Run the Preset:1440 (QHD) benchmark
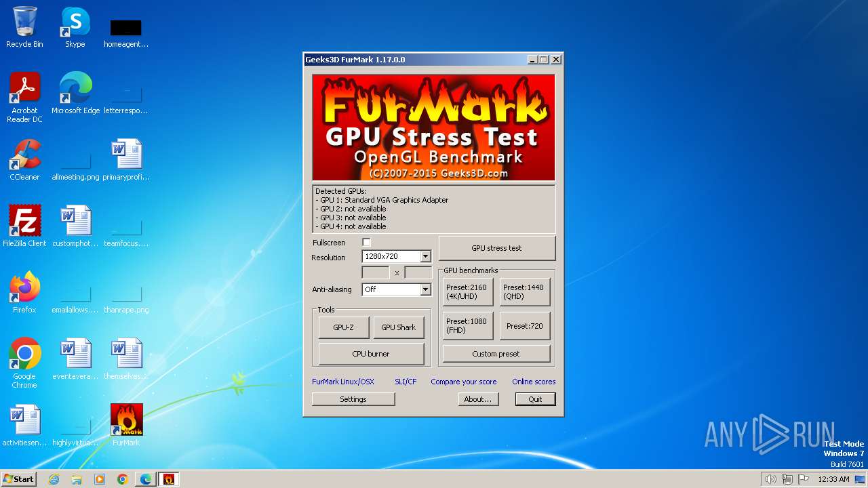This screenshot has width=868, height=488. pyautogui.click(x=524, y=292)
